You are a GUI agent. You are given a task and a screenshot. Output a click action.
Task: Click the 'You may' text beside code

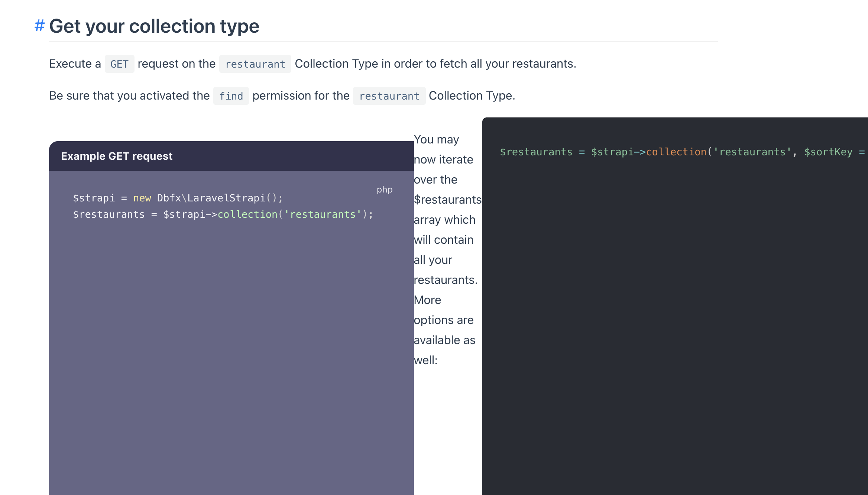[436, 139]
